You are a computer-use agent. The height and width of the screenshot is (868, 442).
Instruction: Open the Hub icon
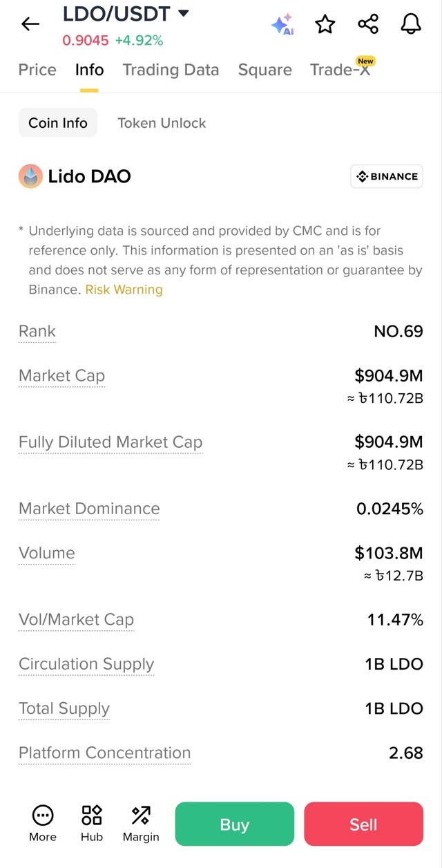[92, 824]
